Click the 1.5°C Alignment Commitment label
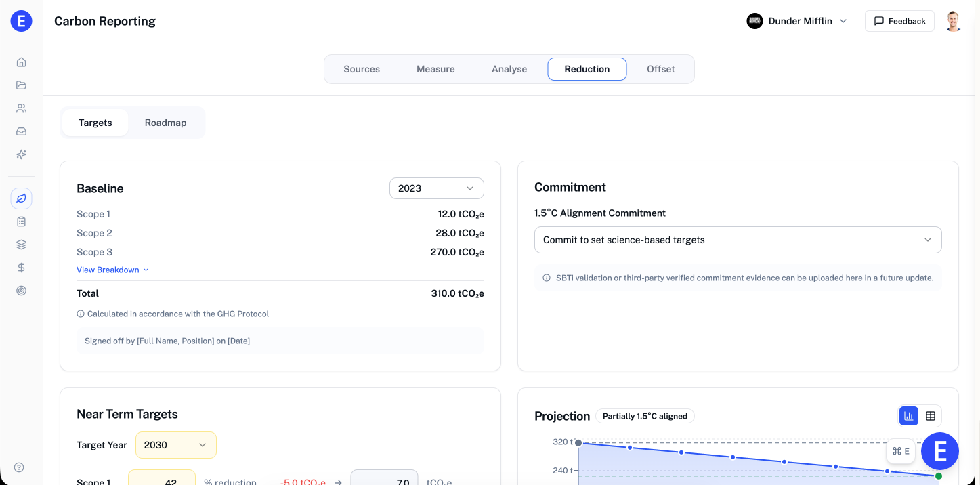Screen dimensions: 980x485 coord(600,213)
